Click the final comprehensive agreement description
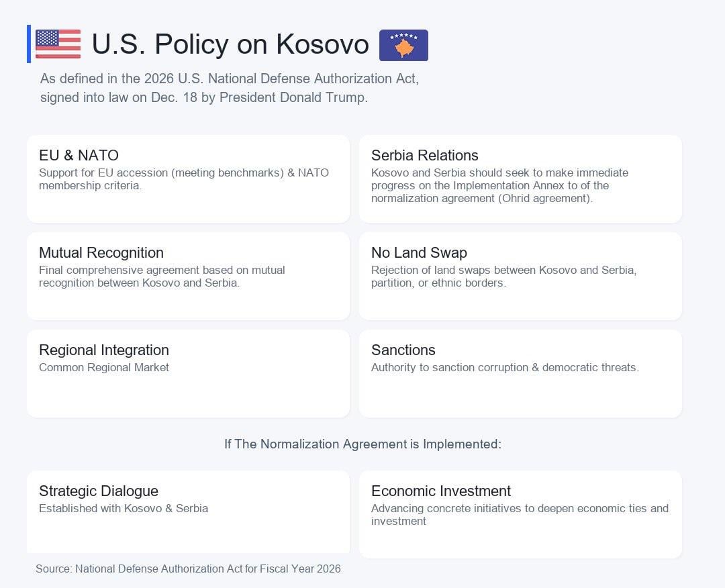 162,277
